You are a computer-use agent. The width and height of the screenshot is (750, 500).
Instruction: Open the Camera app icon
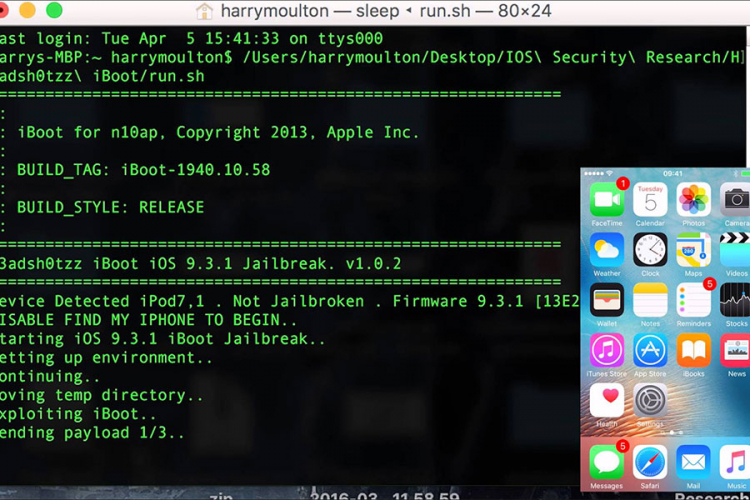[x=735, y=200]
